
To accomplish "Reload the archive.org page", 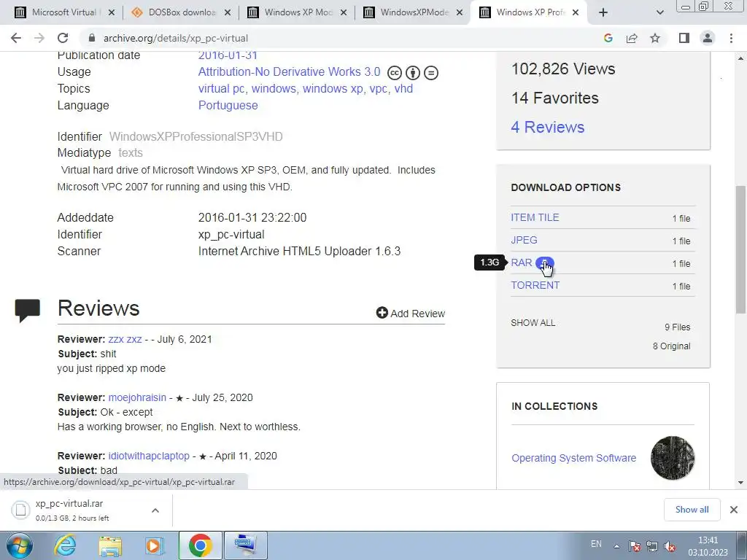I will [63, 38].
